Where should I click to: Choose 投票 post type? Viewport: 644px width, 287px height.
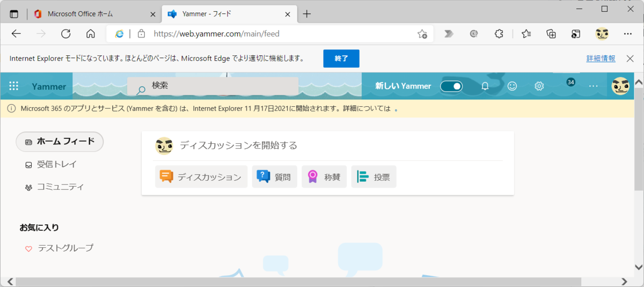[374, 176]
